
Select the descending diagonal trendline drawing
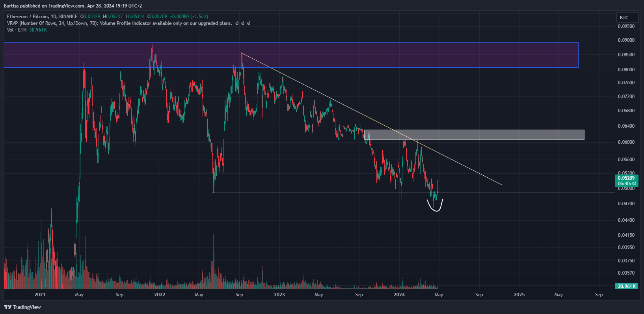pyautogui.click(x=372, y=119)
